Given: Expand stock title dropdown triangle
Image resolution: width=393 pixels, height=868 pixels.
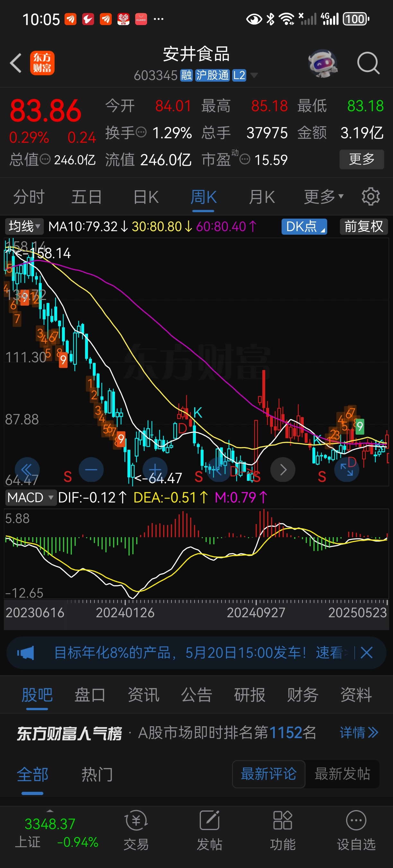Looking at the screenshot, I should 254,75.
